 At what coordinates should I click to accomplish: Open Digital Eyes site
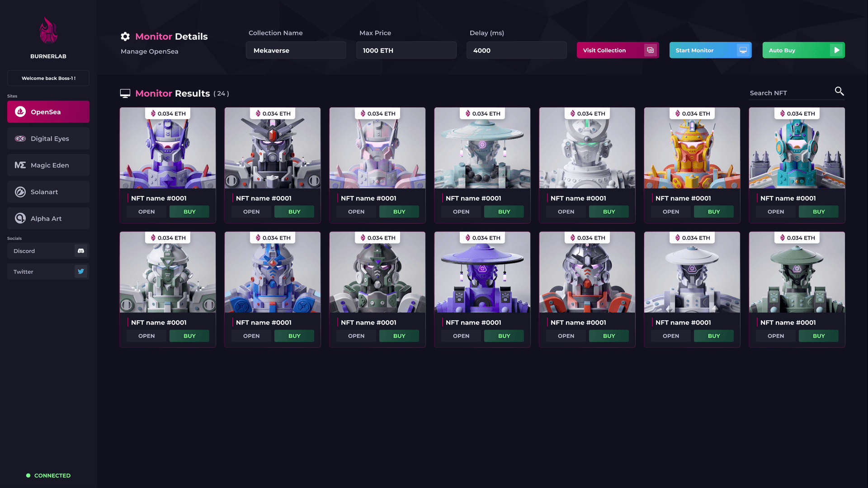[48, 139]
